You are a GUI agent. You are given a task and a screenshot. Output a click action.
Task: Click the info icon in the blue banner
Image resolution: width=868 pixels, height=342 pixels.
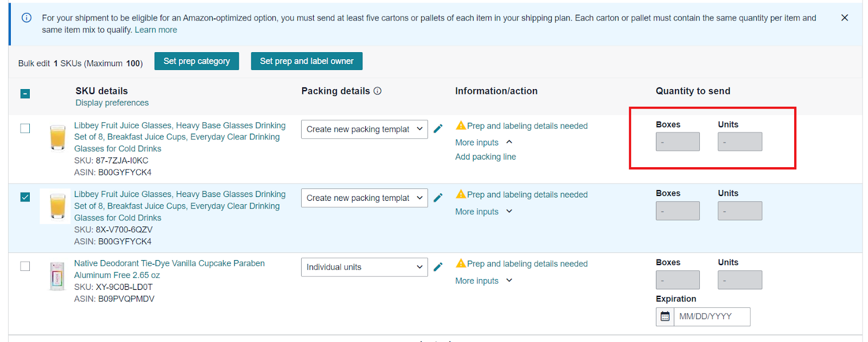click(27, 17)
